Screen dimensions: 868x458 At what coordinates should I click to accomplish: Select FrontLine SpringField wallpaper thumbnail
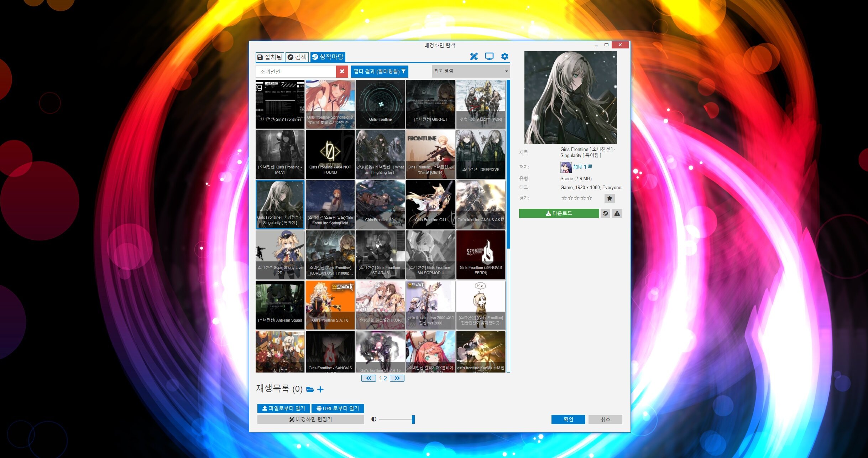(330, 204)
